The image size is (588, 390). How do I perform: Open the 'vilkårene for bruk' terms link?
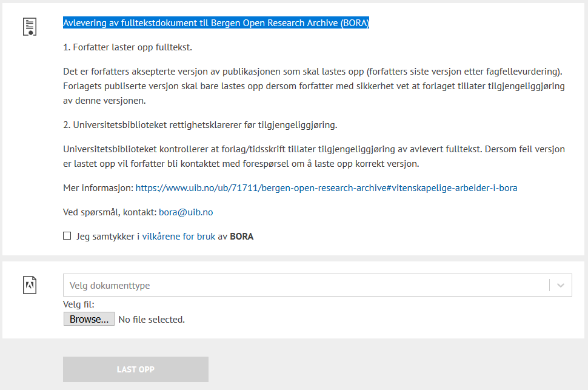[x=178, y=237]
